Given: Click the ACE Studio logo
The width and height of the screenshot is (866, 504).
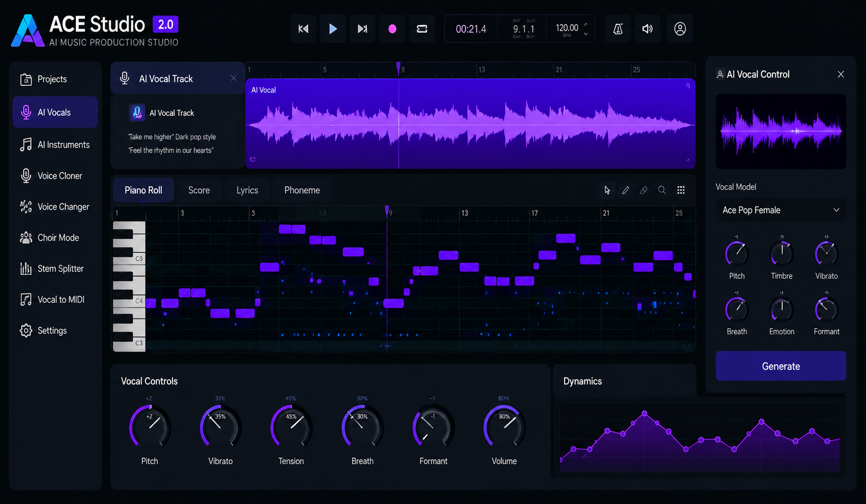Looking at the screenshot, I should tap(27, 31).
